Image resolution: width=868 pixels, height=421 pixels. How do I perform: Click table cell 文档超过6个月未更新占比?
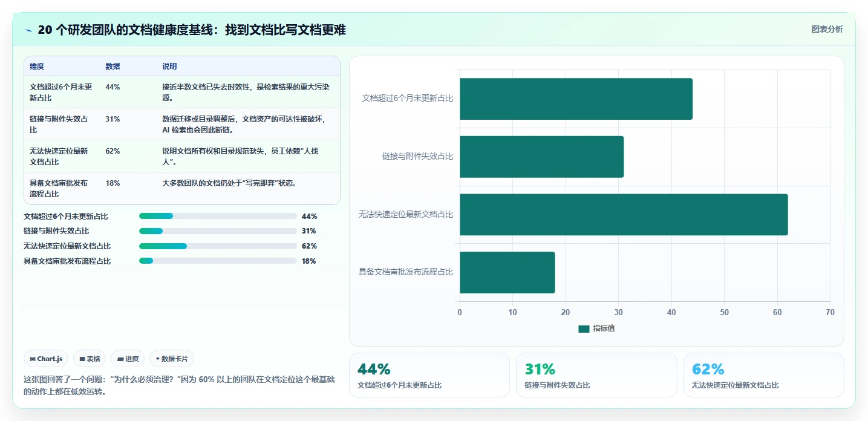point(61,93)
